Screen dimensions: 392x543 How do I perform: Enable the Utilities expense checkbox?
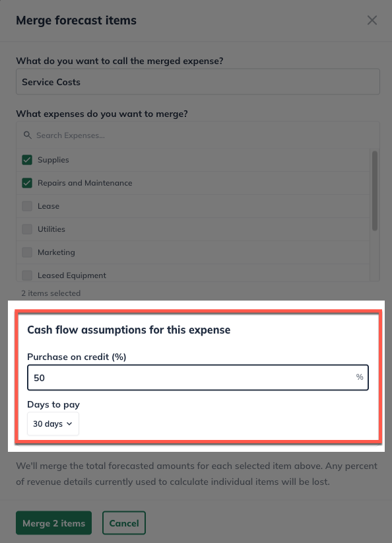(x=28, y=229)
